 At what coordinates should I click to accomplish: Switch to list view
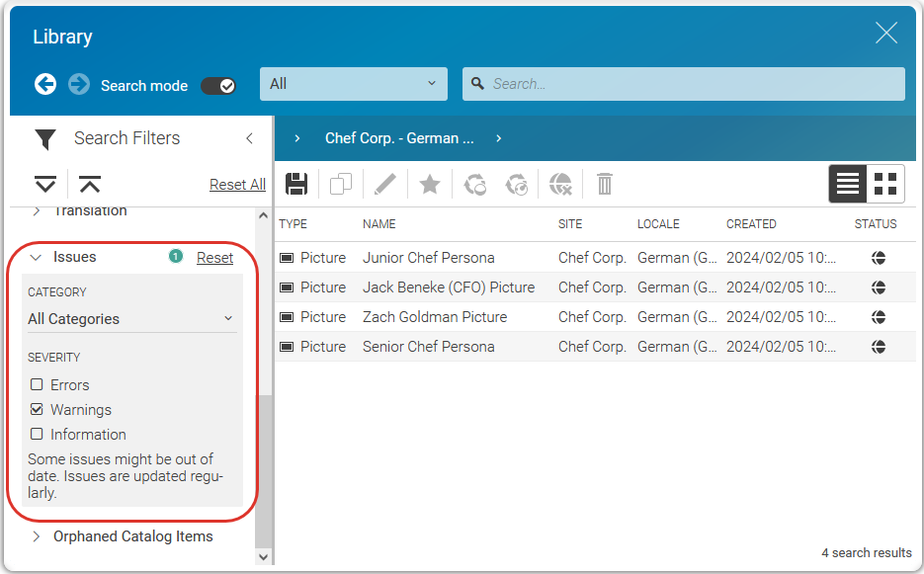848,184
